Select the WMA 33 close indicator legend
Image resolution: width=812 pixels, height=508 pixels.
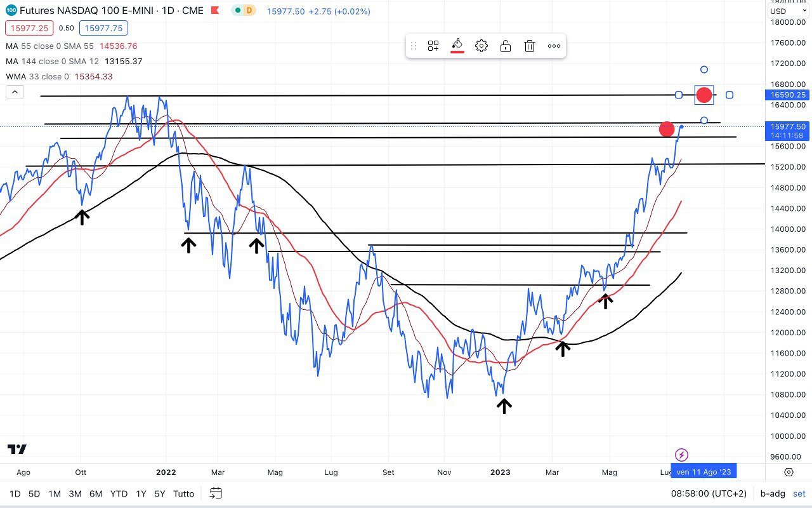click(37, 77)
